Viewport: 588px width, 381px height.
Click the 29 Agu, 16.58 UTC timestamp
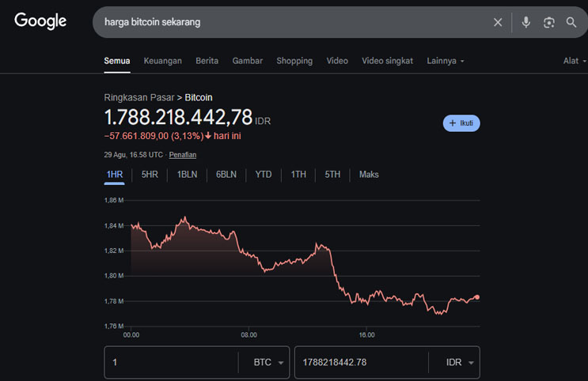click(x=134, y=155)
